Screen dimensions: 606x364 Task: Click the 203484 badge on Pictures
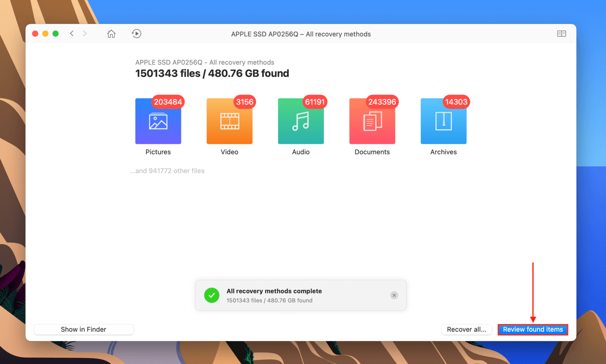pyautogui.click(x=168, y=102)
